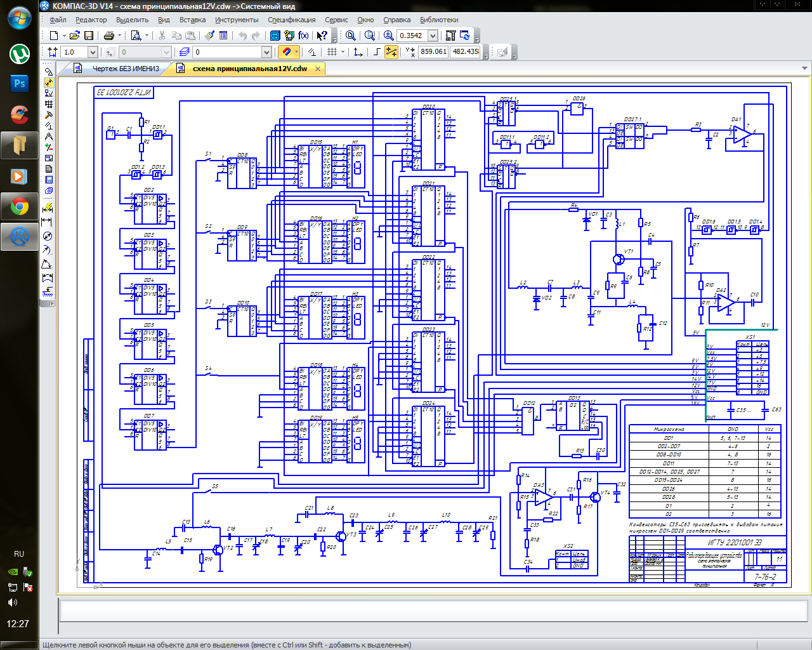Expand the layer number dropdown
The width and height of the screenshot is (812, 650).
[x=266, y=52]
